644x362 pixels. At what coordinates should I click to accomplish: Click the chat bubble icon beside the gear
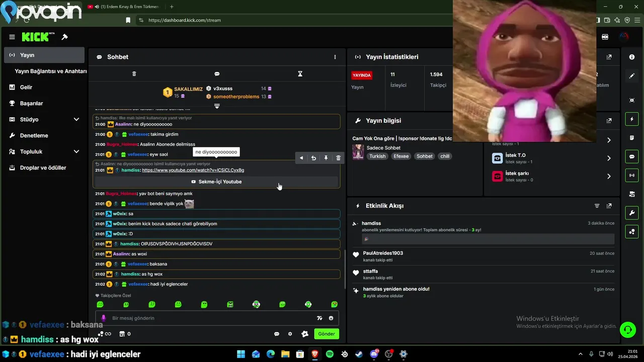pos(277,334)
